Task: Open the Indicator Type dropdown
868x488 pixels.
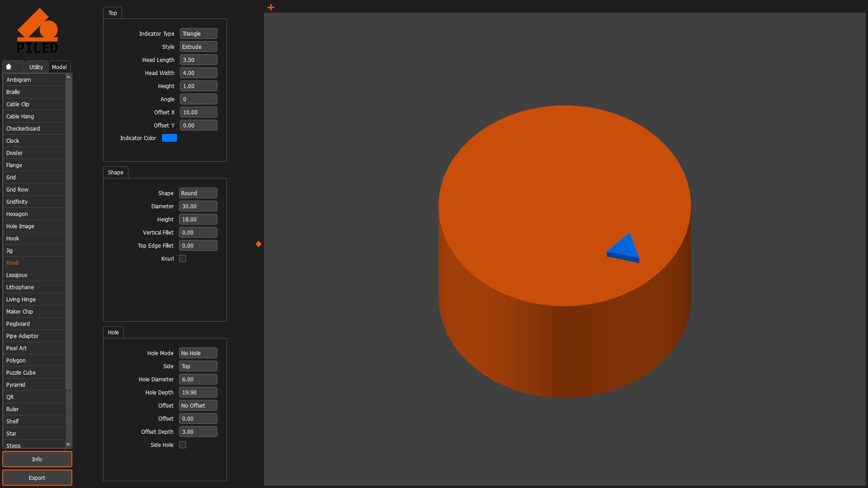Action: tap(198, 33)
